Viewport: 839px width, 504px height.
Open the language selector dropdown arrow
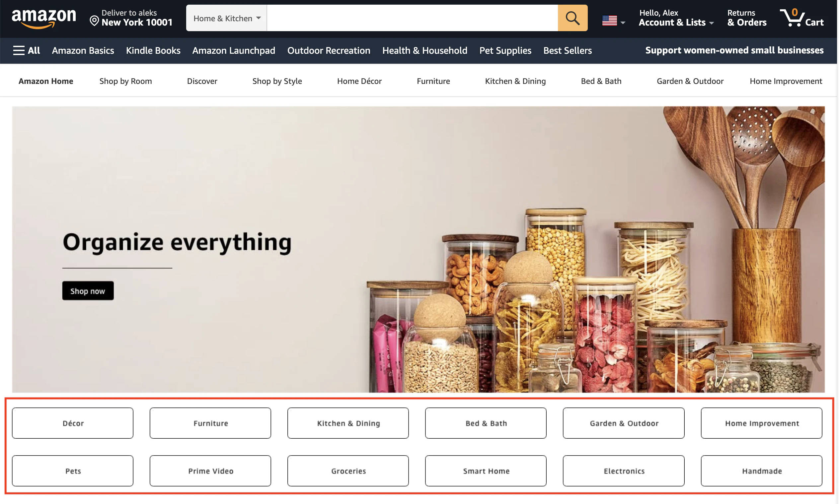click(623, 23)
